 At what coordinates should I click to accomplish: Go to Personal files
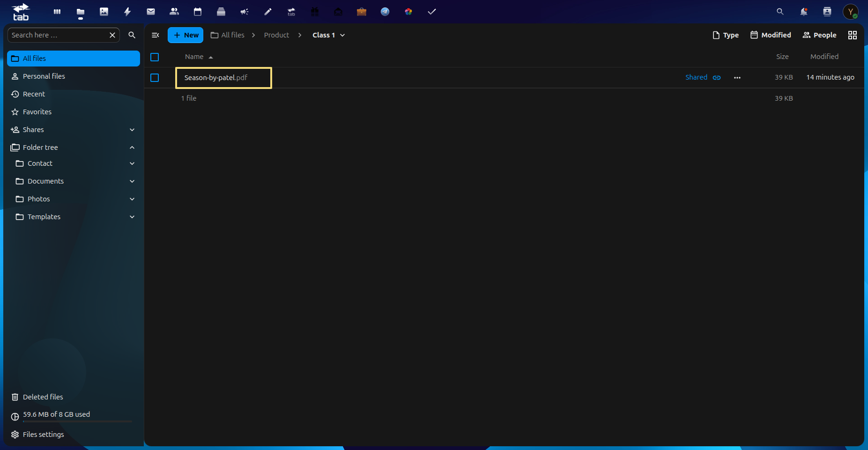(x=74, y=76)
